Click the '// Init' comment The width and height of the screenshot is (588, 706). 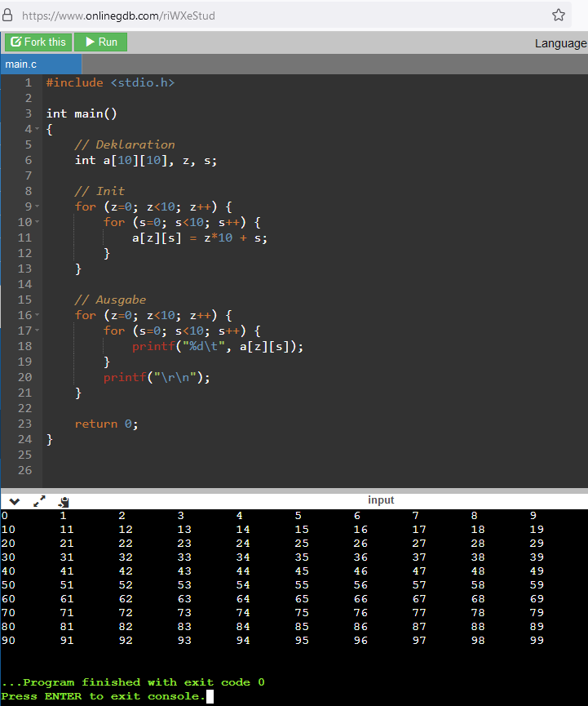[99, 191]
